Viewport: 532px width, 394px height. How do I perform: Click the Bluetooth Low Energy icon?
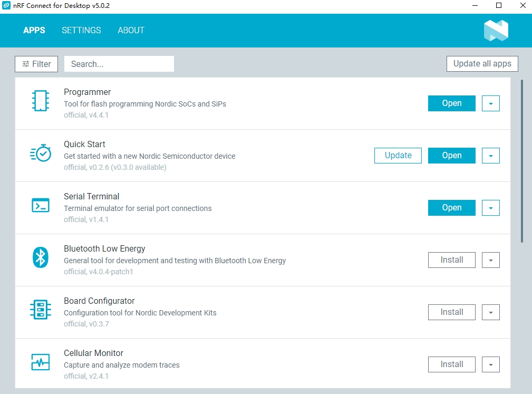click(41, 257)
